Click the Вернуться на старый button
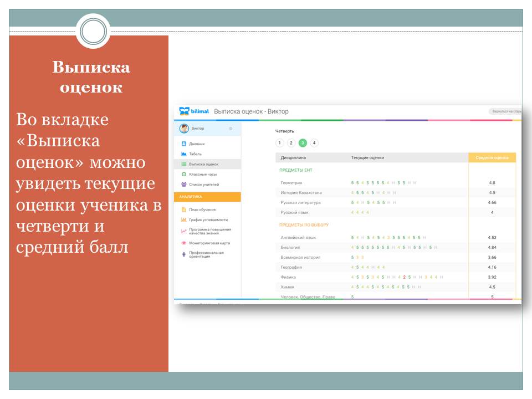532x399 pixels. click(x=505, y=111)
